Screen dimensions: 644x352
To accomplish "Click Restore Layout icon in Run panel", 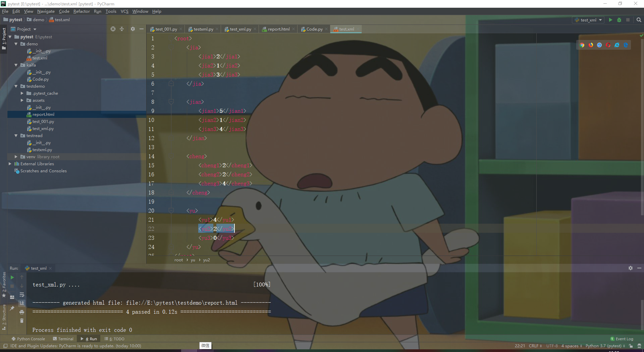I will (12, 297).
